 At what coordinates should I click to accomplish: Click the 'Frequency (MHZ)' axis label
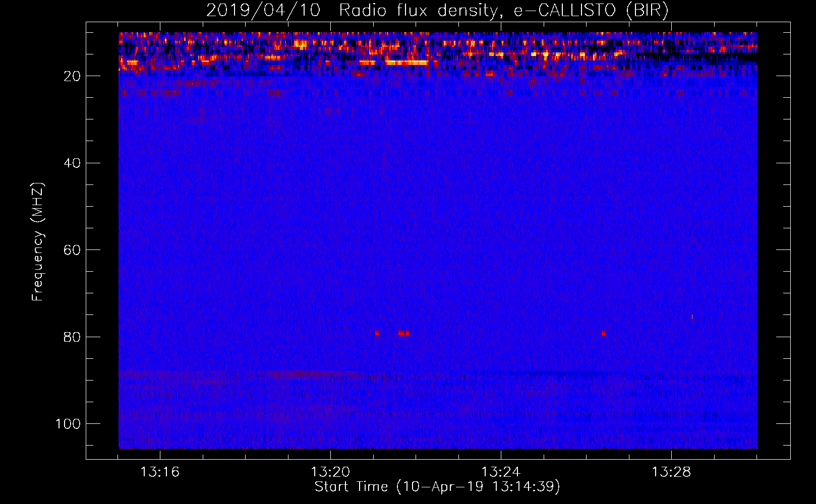tap(38, 242)
